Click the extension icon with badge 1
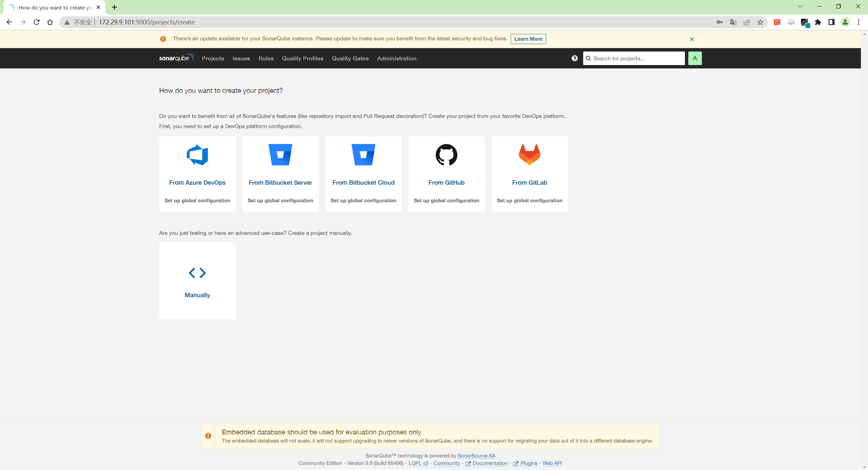Image resolution: width=868 pixels, height=470 pixels. click(x=805, y=23)
